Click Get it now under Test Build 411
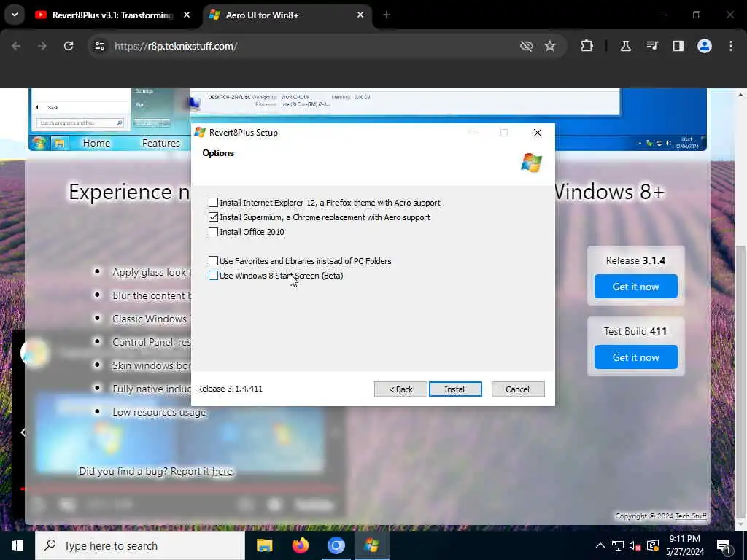747x560 pixels. pos(635,357)
